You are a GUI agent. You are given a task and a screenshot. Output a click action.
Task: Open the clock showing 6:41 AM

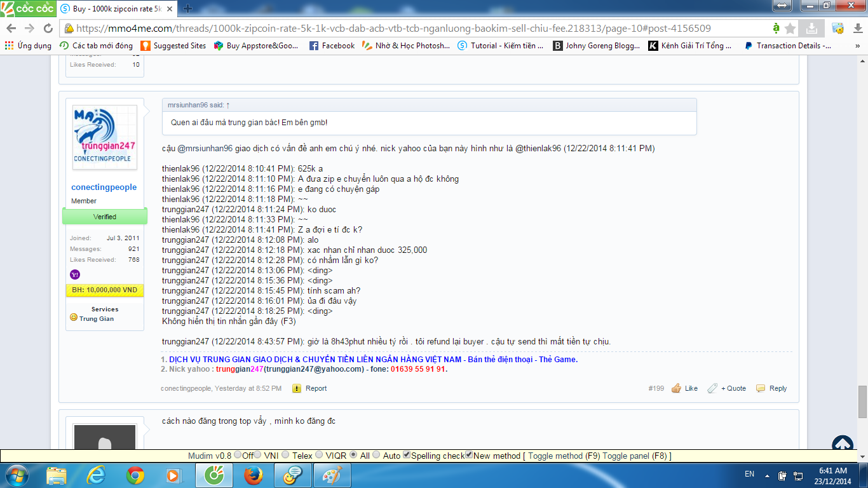point(833,475)
